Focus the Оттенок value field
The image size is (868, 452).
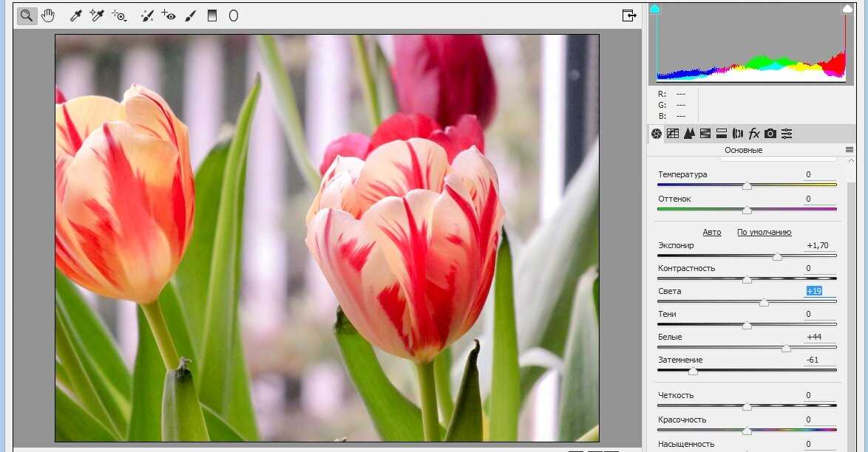pyautogui.click(x=820, y=199)
